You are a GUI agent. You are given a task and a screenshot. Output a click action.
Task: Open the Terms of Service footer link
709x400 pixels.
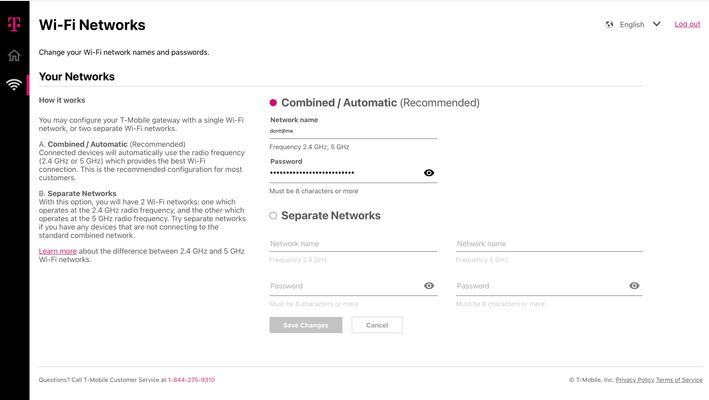679,380
